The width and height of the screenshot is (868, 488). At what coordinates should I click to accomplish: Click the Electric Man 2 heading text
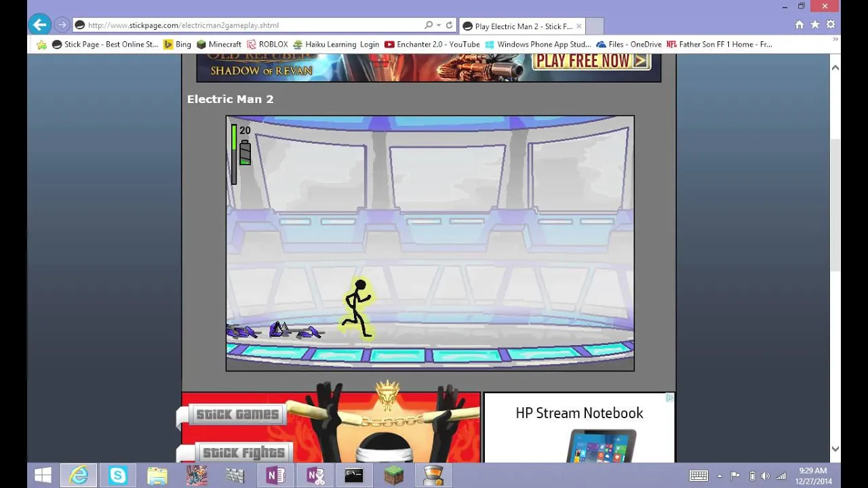[x=231, y=99]
